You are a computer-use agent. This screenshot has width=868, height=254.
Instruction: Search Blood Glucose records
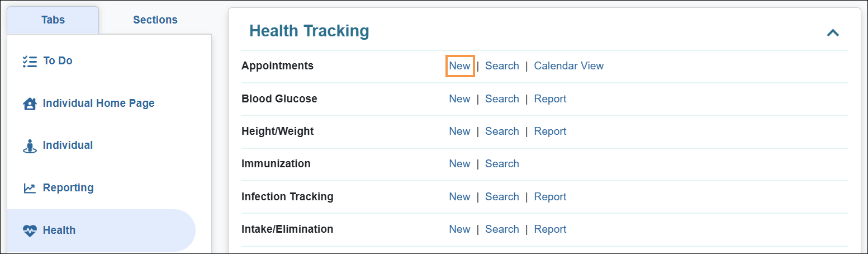tap(502, 99)
